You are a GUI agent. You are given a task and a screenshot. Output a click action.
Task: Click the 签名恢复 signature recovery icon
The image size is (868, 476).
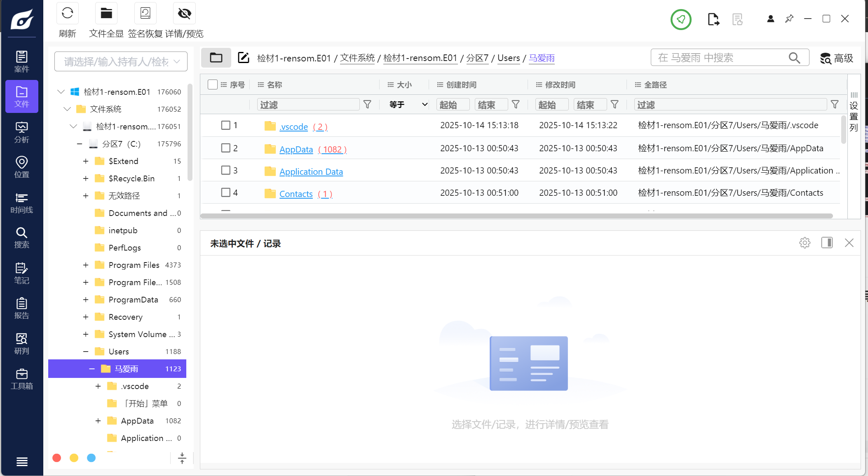pos(145,14)
